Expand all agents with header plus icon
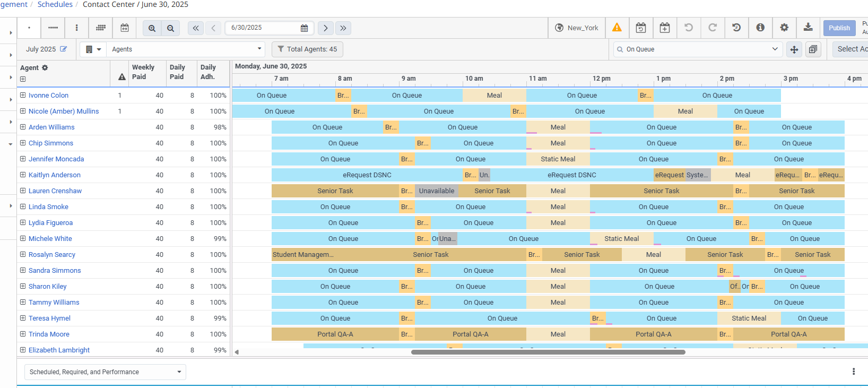The image size is (868, 388). point(23,79)
